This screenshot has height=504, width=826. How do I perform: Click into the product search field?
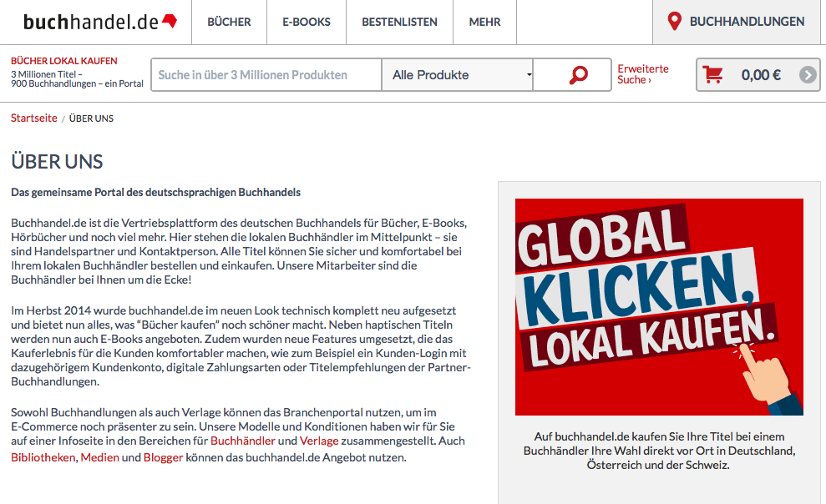pyautogui.click(x=266, y=75)
